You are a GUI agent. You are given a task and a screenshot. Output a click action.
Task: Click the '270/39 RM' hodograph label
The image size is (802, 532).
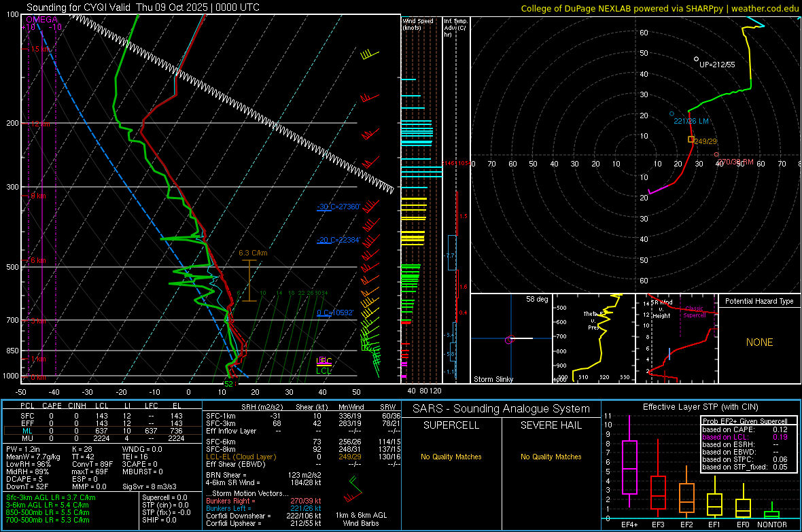point(735,162)
